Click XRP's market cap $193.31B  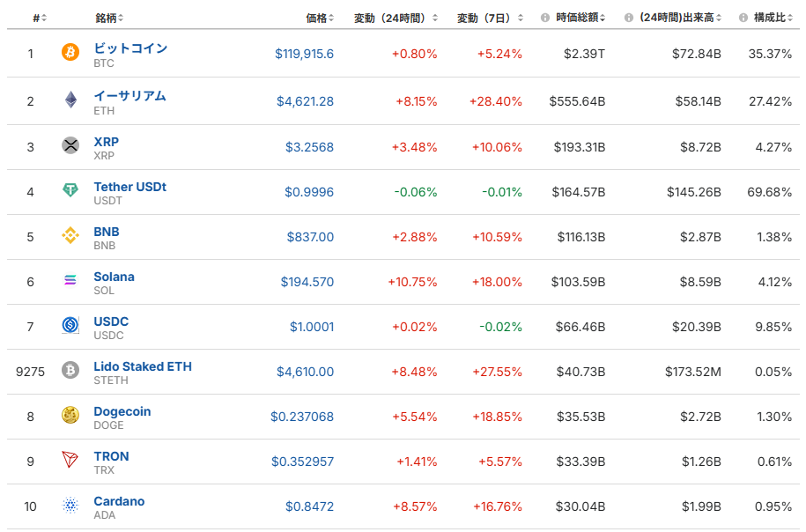(580, 147)
